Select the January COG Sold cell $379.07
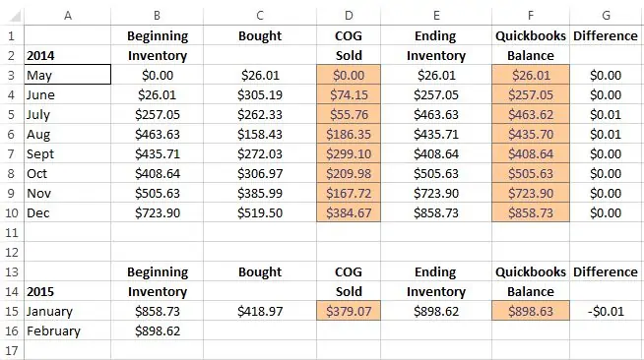Viewport: 644px width, 360px height. point(349,311)
